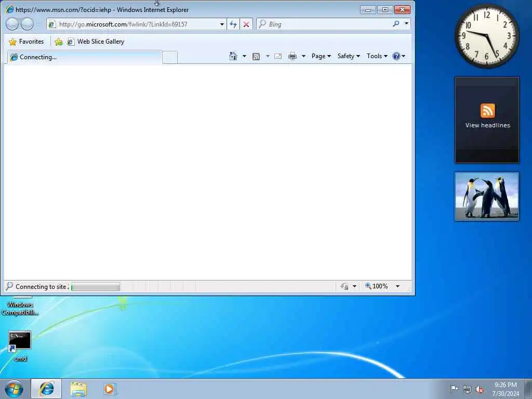
Task: Click the Help question mark icon
Action: tap(396, 56)
